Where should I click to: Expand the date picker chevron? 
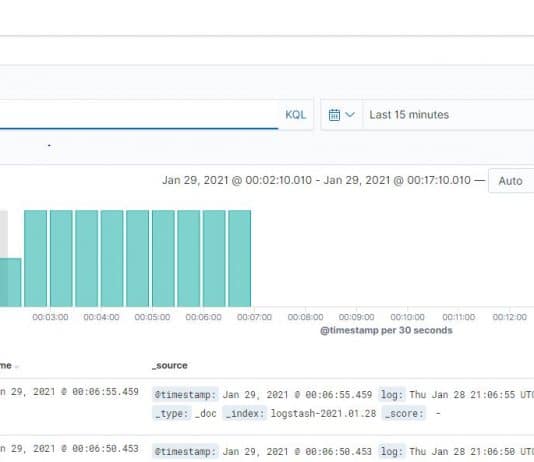click(x=350, y=115)
